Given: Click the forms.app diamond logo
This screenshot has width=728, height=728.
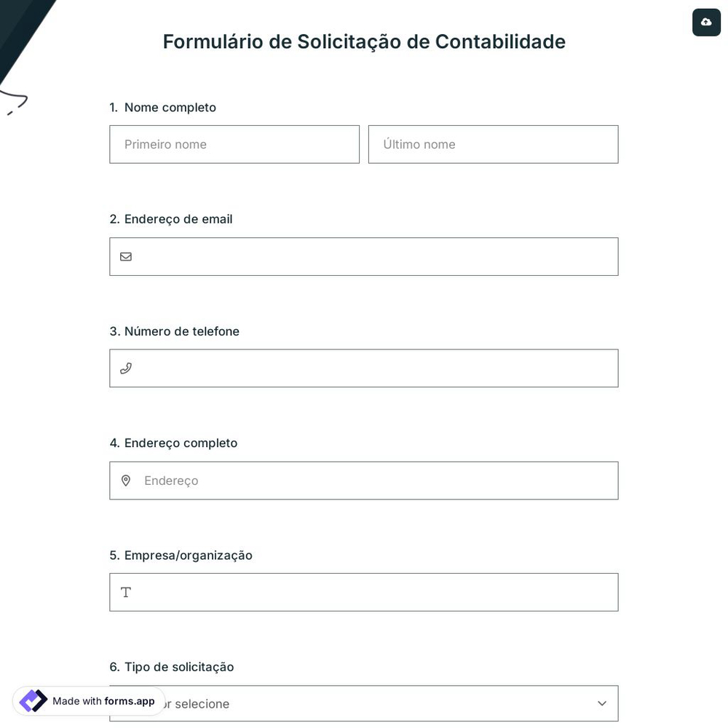Looking at the screenshot, I should (x=33, y=700).
